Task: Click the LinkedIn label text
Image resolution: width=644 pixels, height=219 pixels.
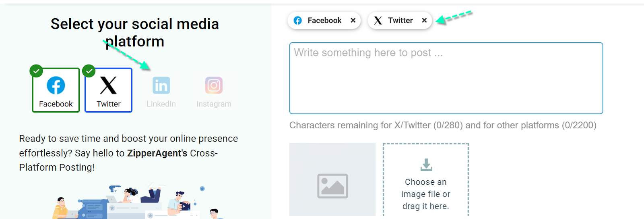Action: pyautogui.click(x=161, y=104)
